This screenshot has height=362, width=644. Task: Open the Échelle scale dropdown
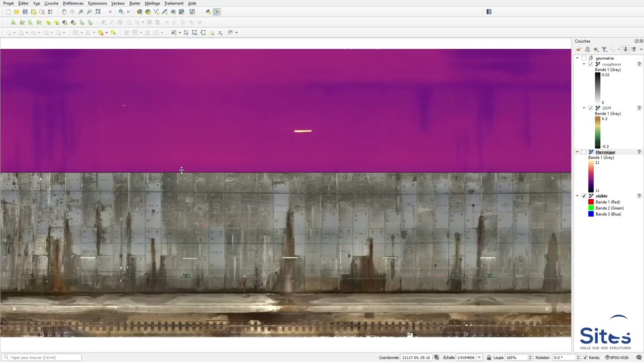[479, 357]
